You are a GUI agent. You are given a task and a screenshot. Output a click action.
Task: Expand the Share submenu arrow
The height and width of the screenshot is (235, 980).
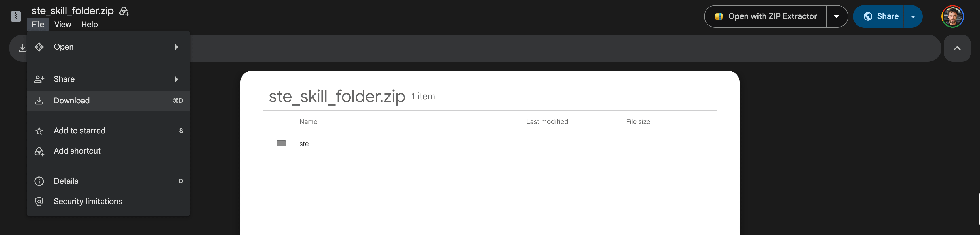(x=177, y=79)
